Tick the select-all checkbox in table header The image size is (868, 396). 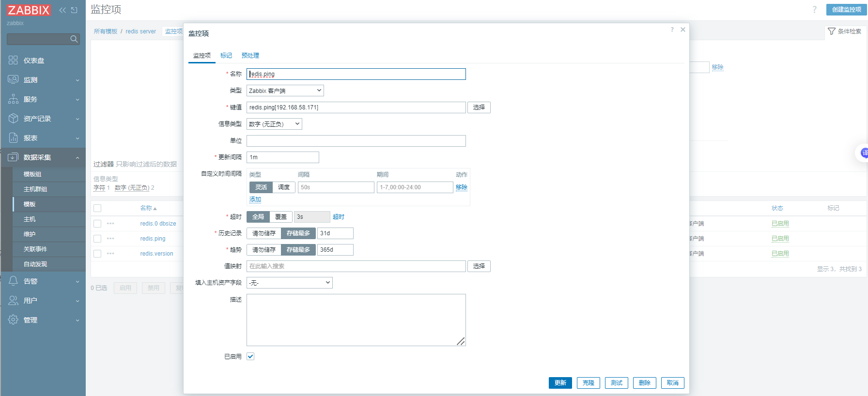click(97, 208)
